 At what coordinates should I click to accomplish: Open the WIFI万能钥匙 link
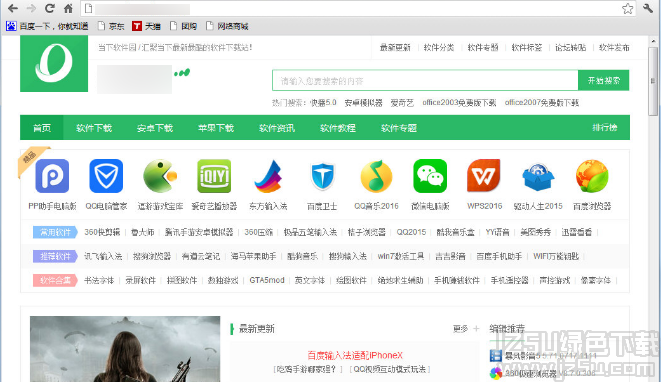click(556, 256)
